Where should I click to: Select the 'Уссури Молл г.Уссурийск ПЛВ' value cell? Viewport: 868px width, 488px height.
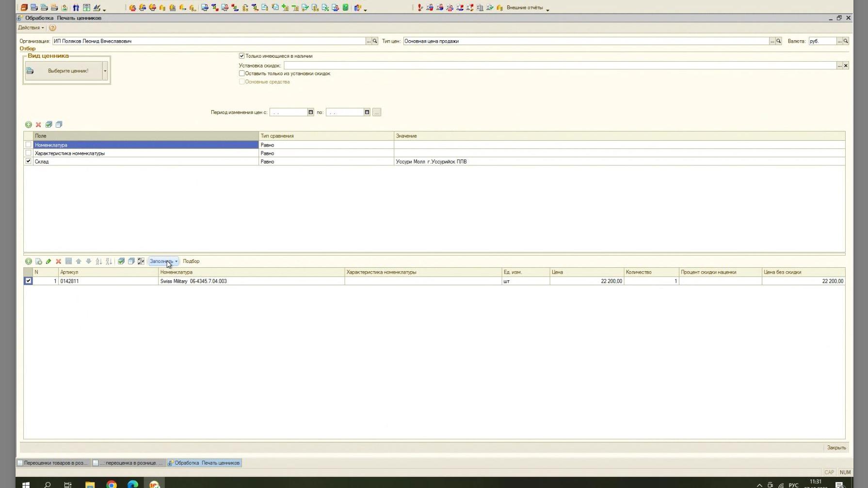click(x=619, y=162)
